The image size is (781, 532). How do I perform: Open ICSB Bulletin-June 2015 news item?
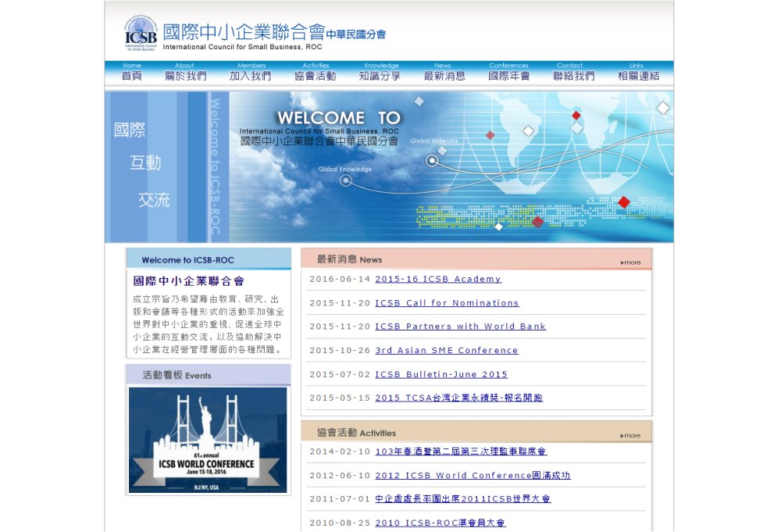point(441,374)
